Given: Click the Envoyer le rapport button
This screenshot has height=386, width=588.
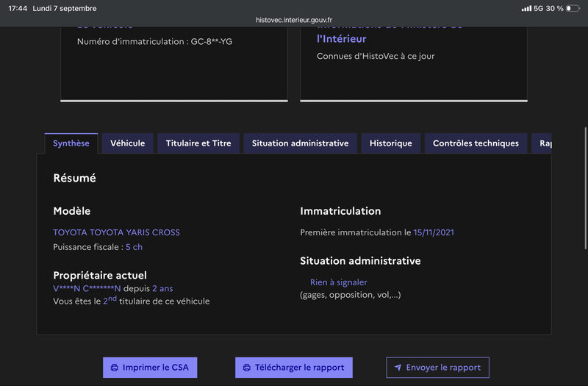Looking at the screenshot, I should pyautogui.click(x=437, y=368).
